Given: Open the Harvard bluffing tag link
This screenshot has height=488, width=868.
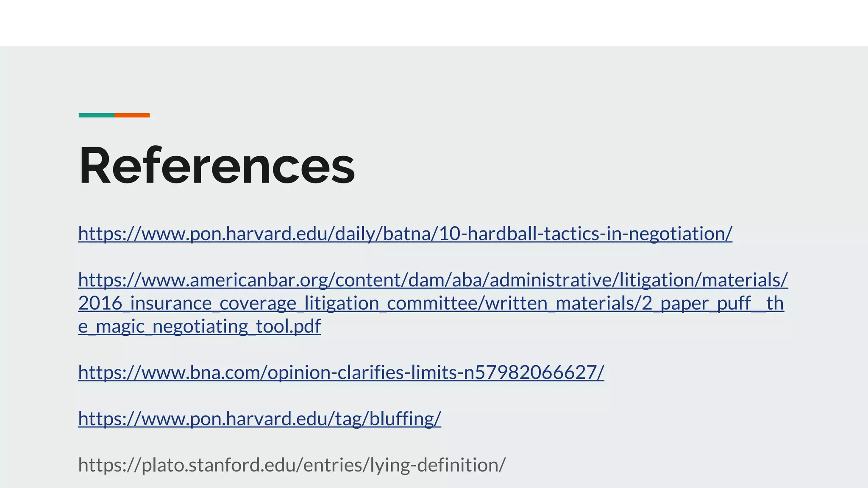Looking at the screenshot, I should (x=259, y=419).
